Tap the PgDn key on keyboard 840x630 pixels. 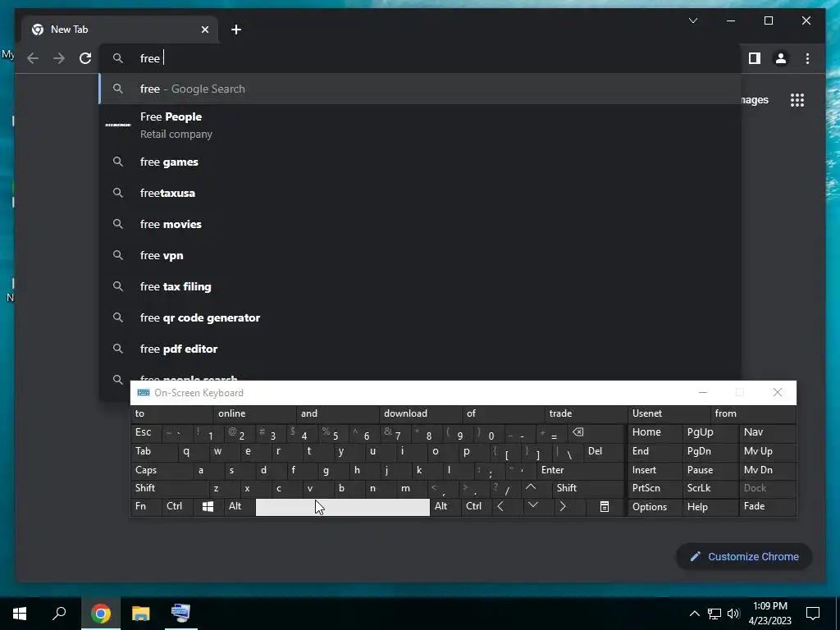[x=710, y=451]
